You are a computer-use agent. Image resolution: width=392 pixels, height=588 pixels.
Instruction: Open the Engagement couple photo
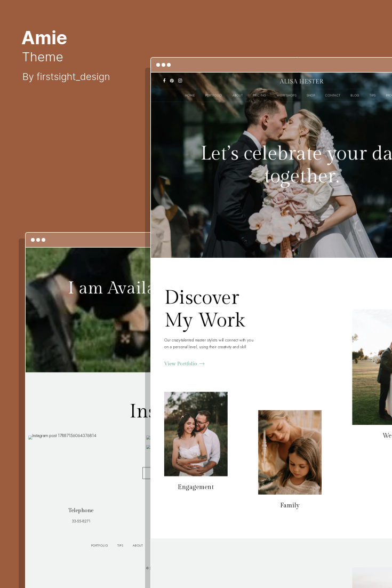pyautogui.click(x=196, y=434)
